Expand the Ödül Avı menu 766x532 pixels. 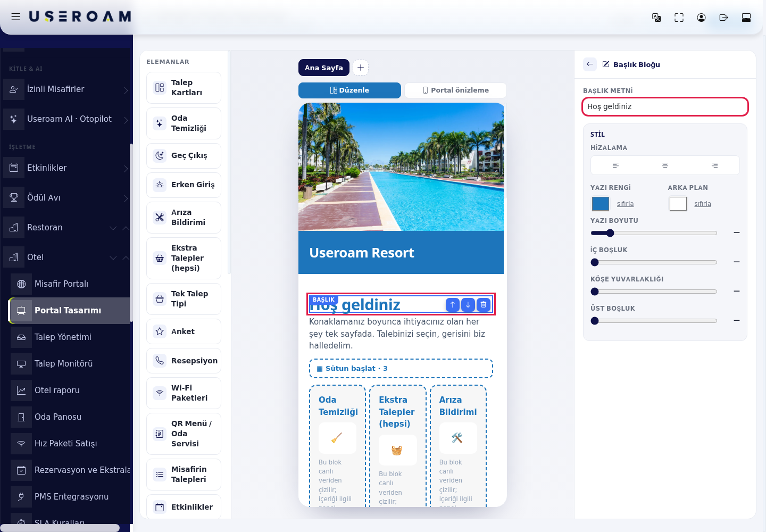coord(66,198)
